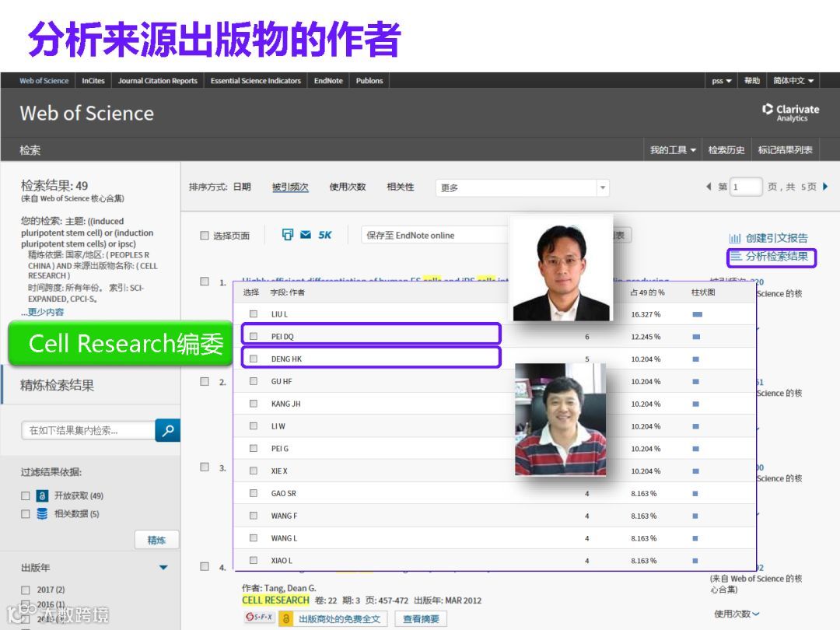Check the GU HF author checkbox
Screen dimensions: 840x630
point(254,381)
